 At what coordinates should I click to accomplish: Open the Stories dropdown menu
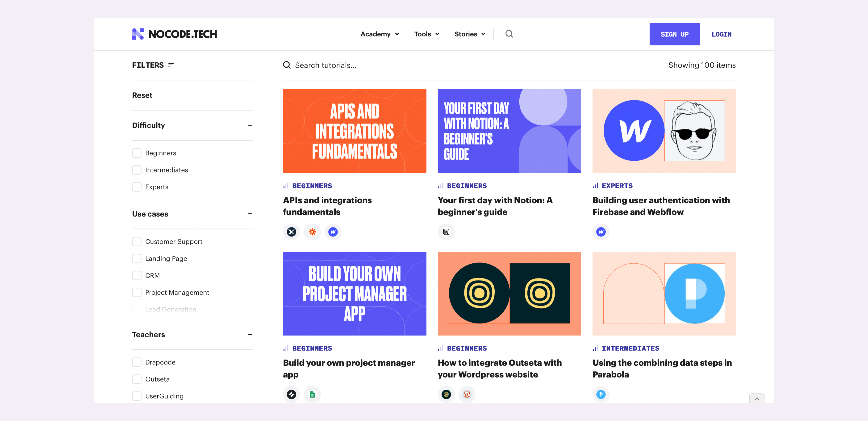point(470,34)
